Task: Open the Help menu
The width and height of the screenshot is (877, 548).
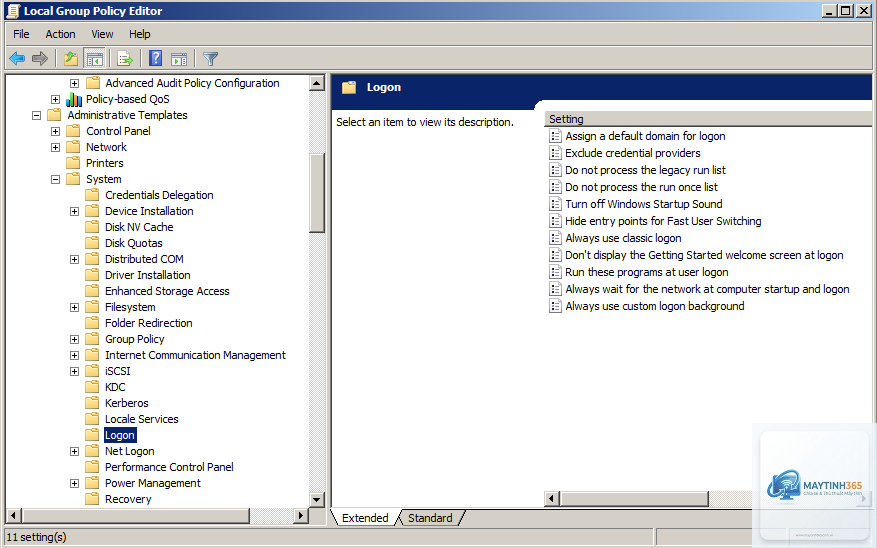Action: tap(140, 34)
